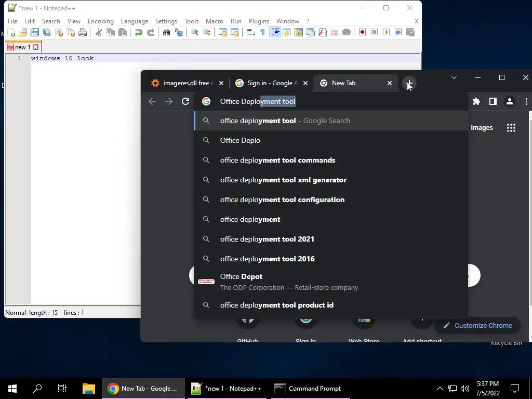Undo with the green arrow icon

pos(138,32)
